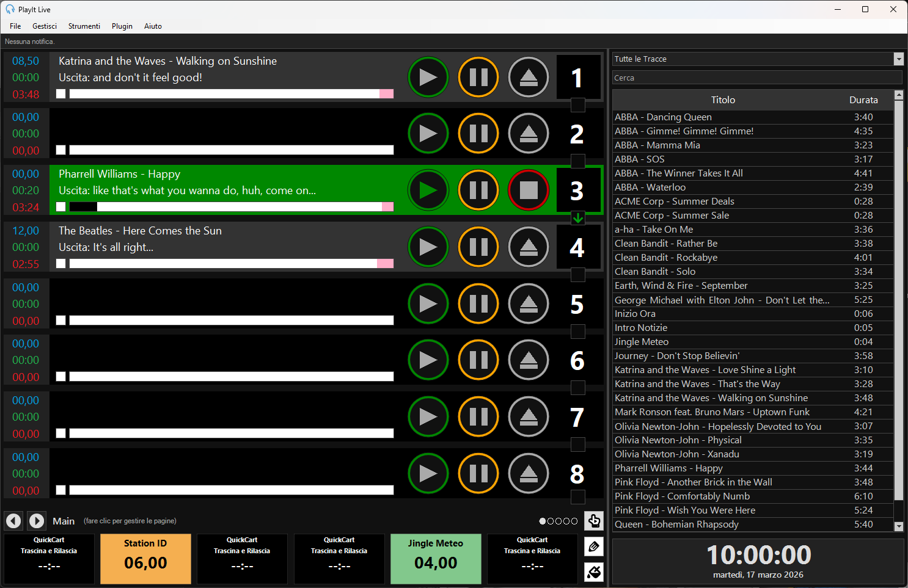Stop Pharrell Williams Happy on player 3
Screen dimensions: 908x588
(529, 191)
